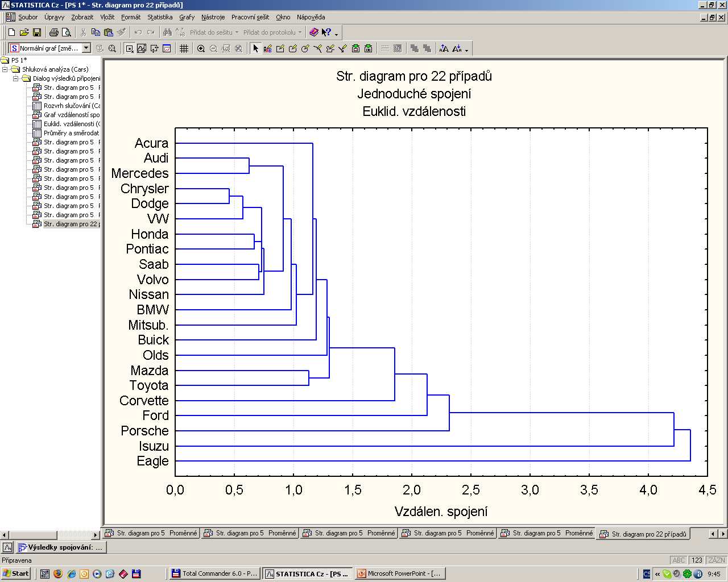
Task: Open the graph style dropdown 'Normální graf'
Action: (x=86, y=48)
